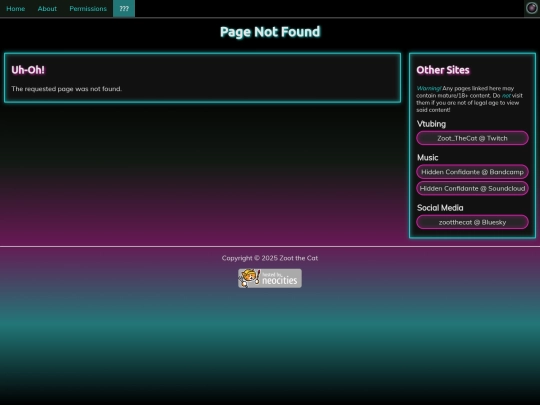Open the Home nav link
The width and height of the screenshot is (540, 405).
coord(15,9)
